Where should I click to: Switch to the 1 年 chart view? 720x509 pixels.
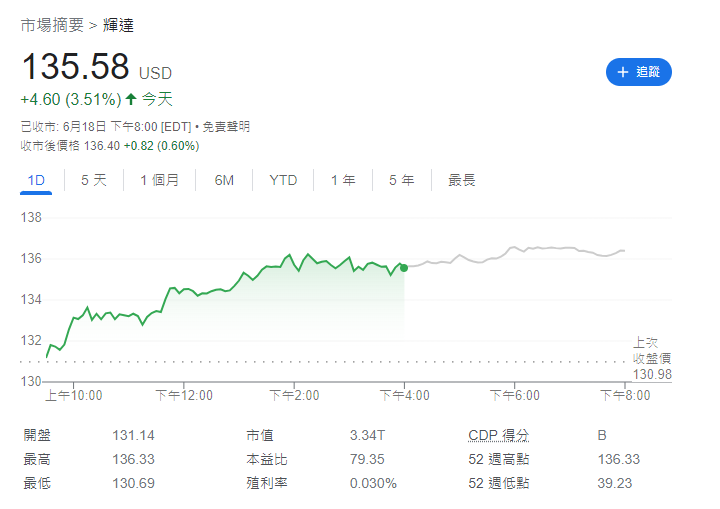tap(343, 180)
